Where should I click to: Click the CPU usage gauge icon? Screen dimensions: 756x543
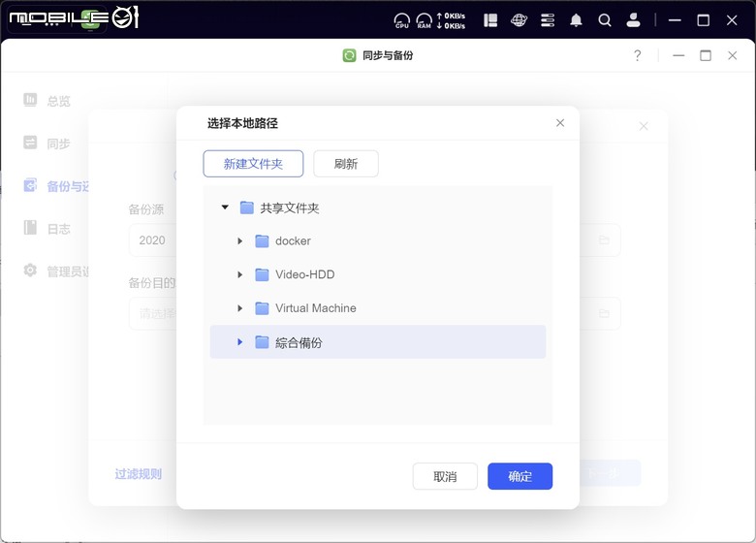click(x=402, y=19)
